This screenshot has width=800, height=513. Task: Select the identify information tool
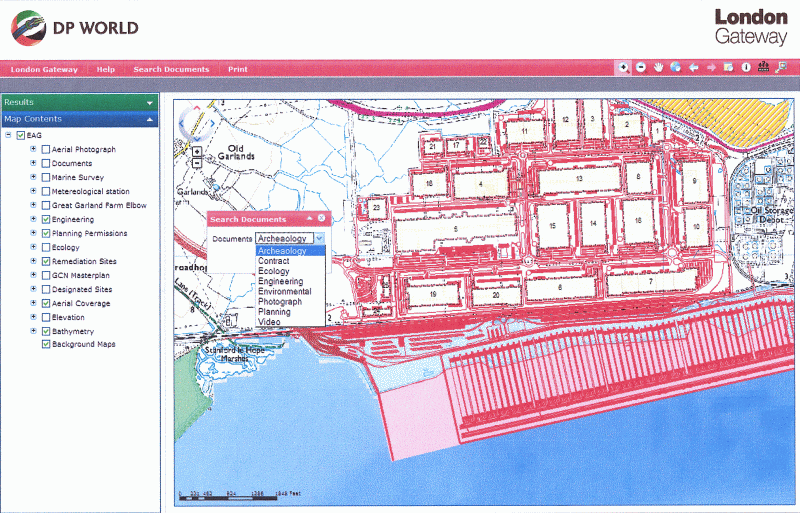pyautogui.click(x=746, y=67)
